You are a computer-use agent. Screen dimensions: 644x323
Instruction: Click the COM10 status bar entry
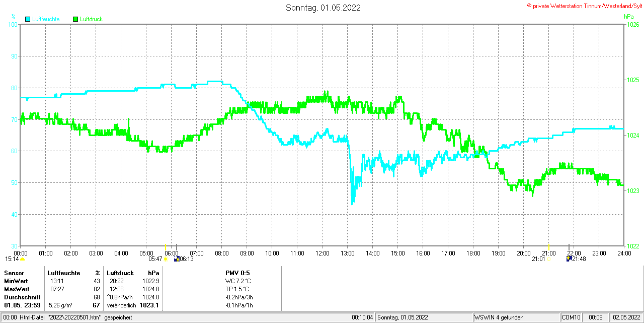point(572,317)
